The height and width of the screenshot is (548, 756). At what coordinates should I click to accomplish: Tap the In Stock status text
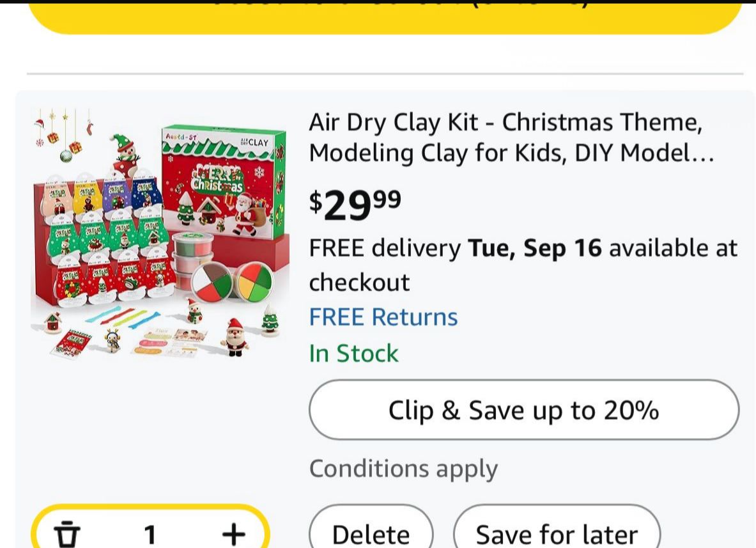point(353,354)
